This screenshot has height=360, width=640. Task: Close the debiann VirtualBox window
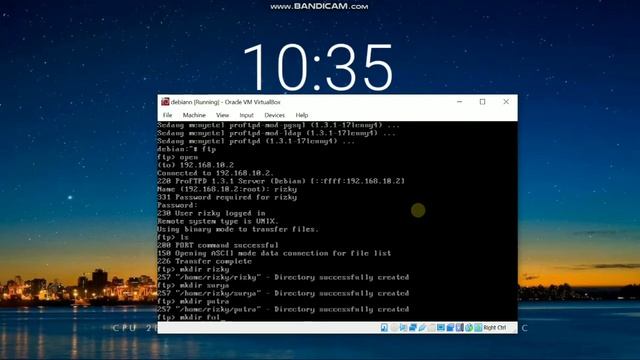(506, 102)
